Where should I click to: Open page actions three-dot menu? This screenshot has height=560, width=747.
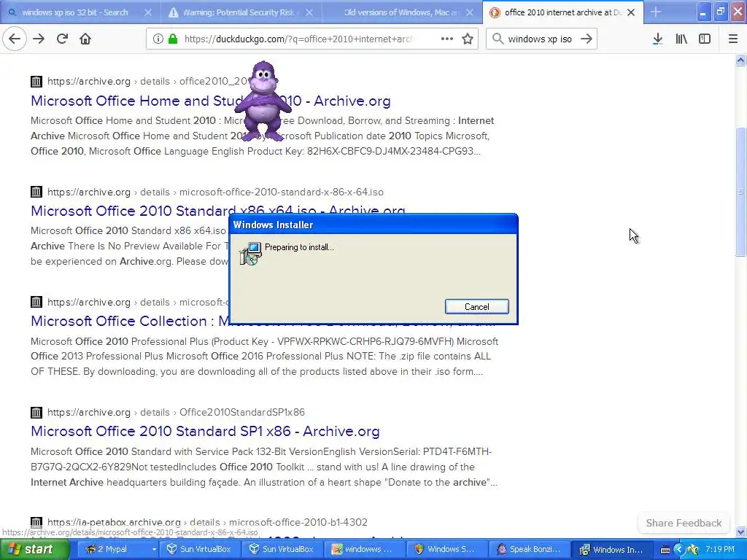[447, 39]
